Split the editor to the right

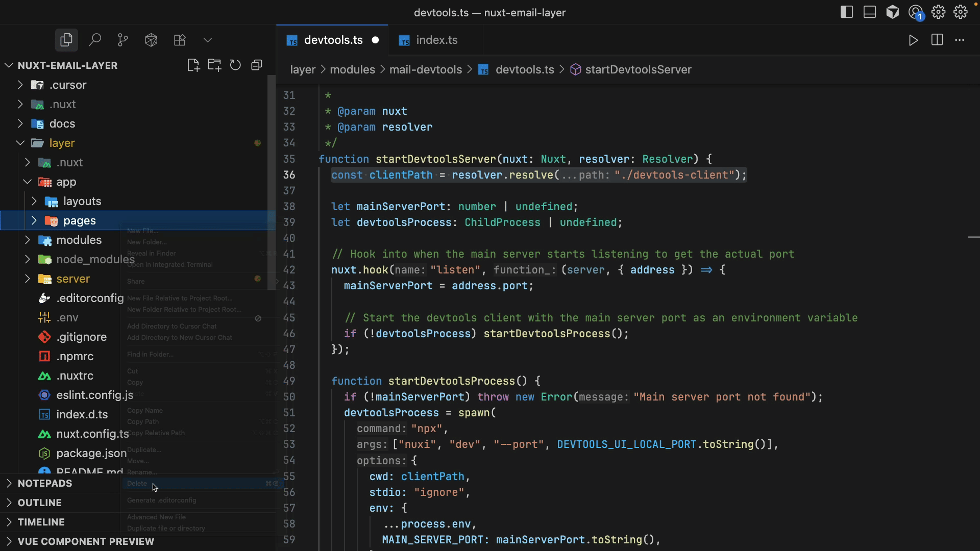(x=937, y=40)
